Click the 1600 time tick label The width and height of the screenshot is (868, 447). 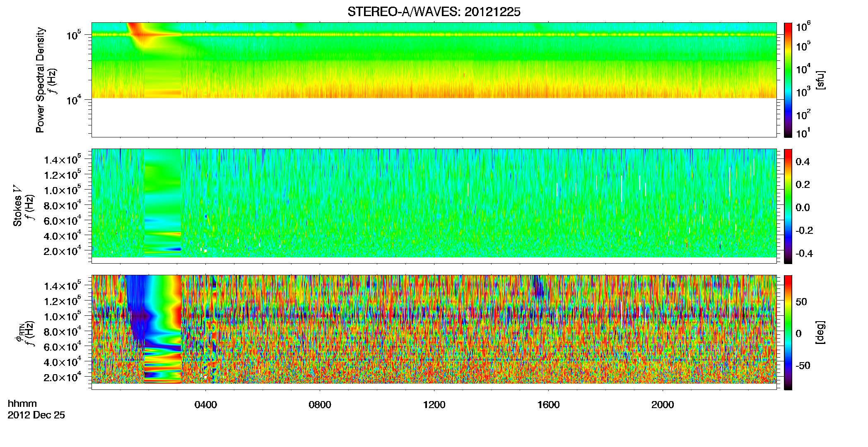click(x=548, y=404)
